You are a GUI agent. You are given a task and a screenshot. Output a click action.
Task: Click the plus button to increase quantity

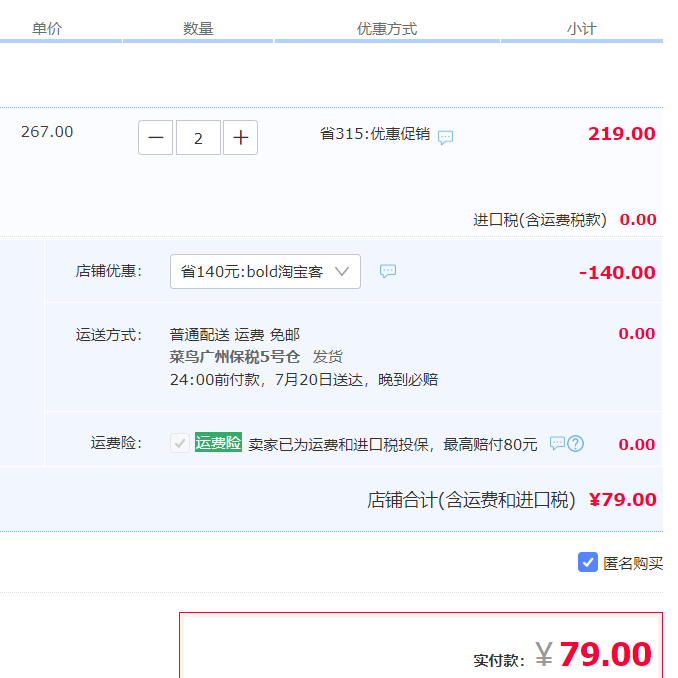tap(240, 138)
